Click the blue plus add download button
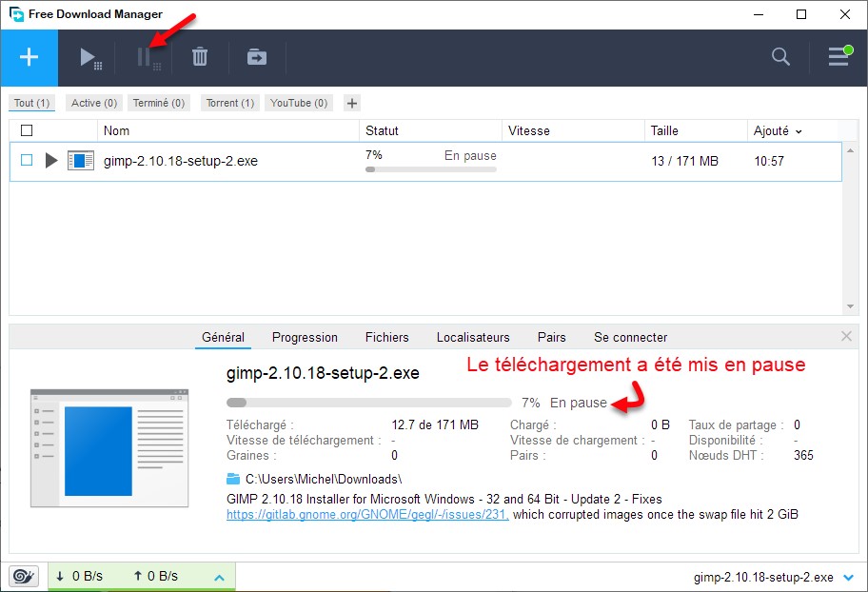Viewport: 868px width, 592px height. (29, 57)
